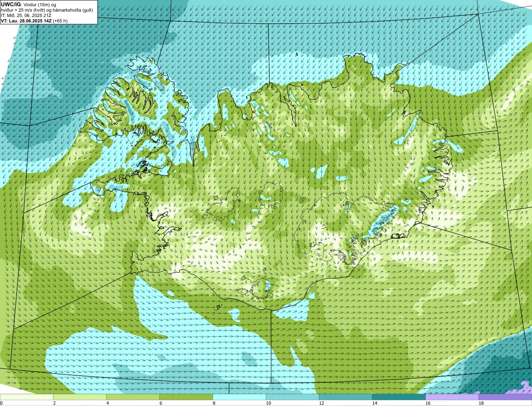Click the 4–6 m/s green legend swatch
Screen dimensions: 532x406
[133, 397]
